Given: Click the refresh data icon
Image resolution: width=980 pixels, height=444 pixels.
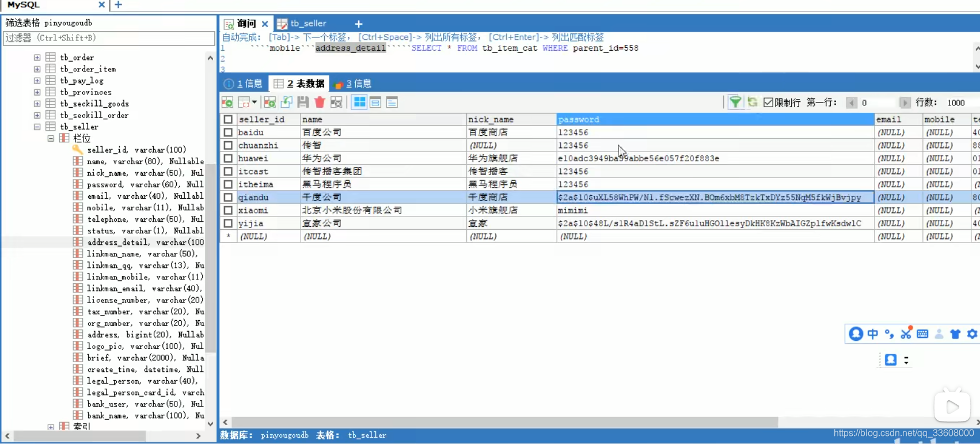Looking at the screenshot, I should point(752,102).
